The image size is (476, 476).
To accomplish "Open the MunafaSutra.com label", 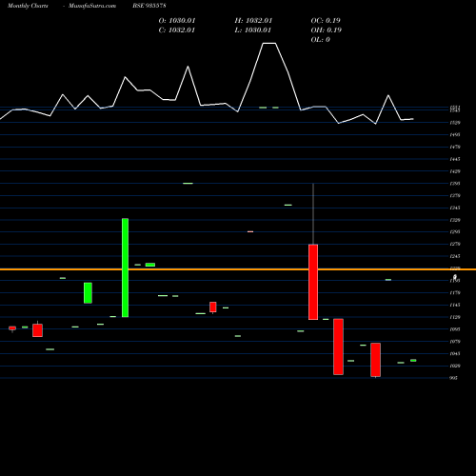I will 92,6.
